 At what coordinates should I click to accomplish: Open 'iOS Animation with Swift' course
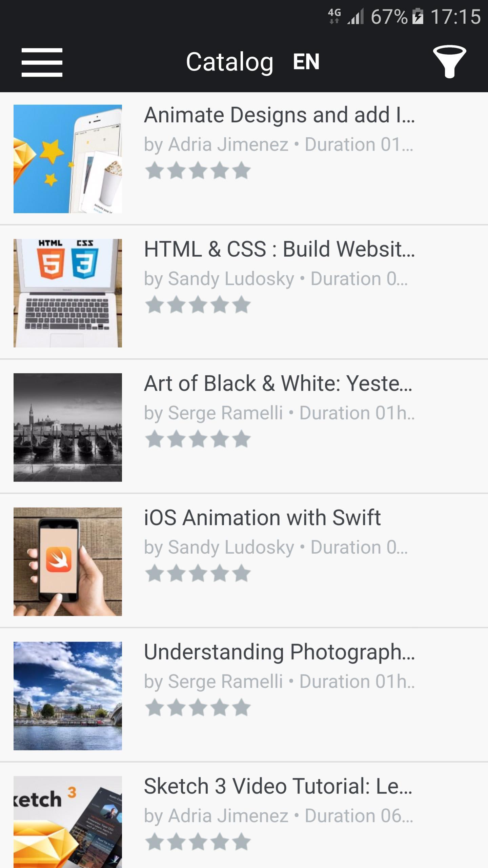[x=262, y=518]
